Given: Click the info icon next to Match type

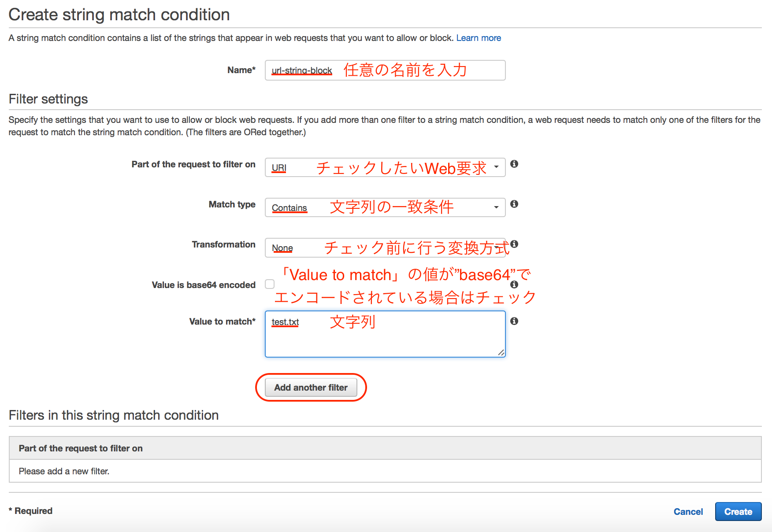Looking at the screenshot, I should tap(514, 203).
